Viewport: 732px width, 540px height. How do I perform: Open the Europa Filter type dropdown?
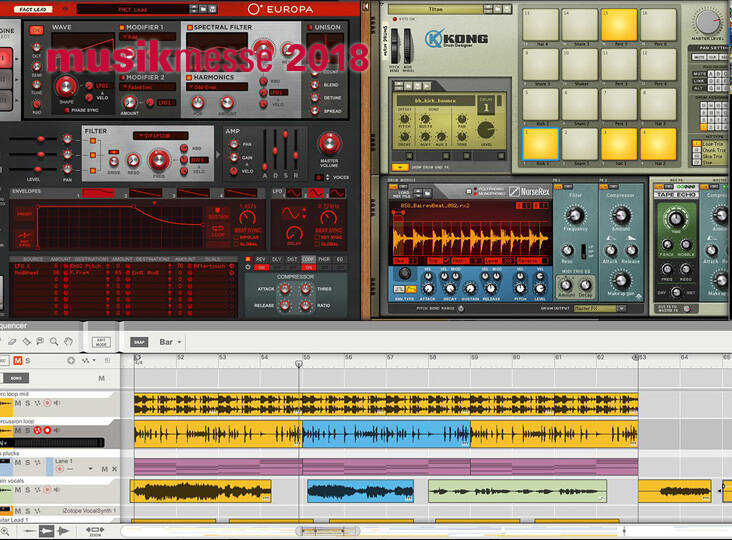[x=161, y=135]
